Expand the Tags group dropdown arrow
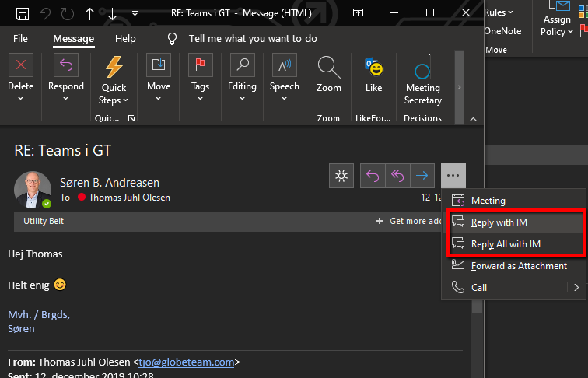The width and height of the screenshot is (588, 378). tap(200, 99)
